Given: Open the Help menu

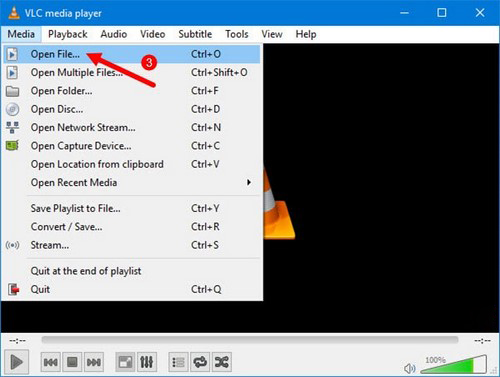Looking at the screenshot, I should pyautogui.click(x=306, y=34).
